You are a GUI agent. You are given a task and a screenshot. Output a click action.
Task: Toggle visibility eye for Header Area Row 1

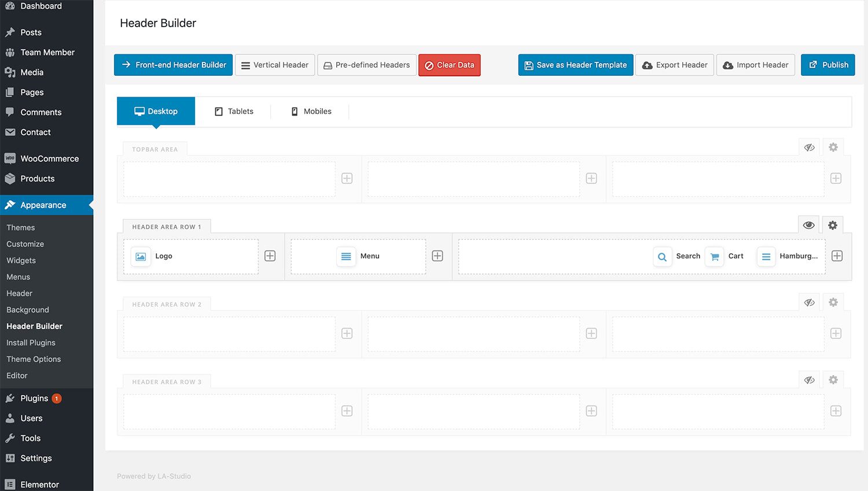click(x=809, y=225)
